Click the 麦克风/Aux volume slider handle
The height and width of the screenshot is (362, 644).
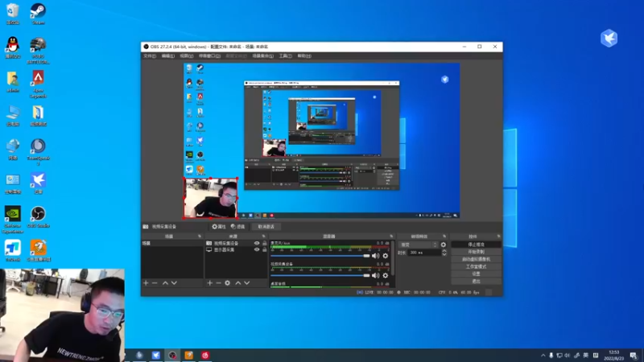[x=366, y=256]
